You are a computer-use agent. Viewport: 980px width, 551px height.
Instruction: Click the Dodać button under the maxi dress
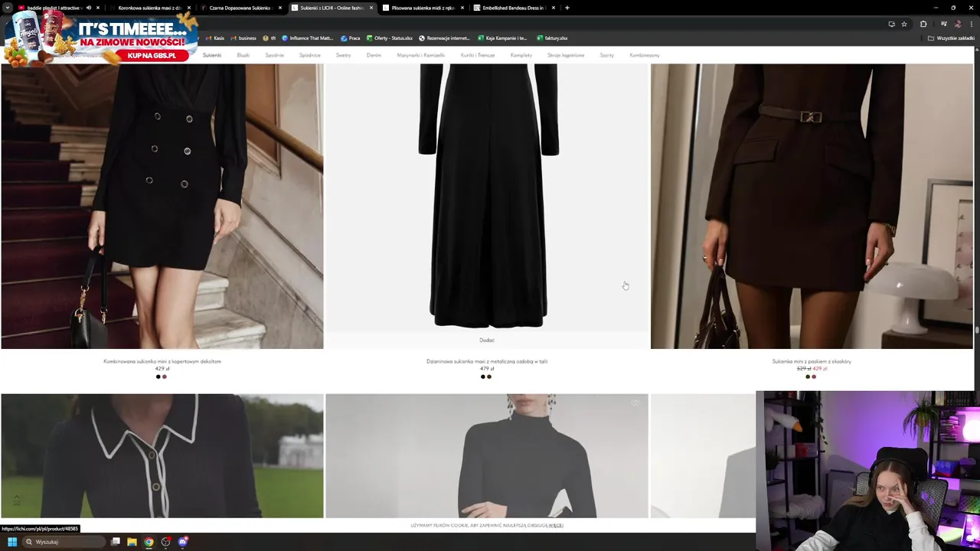[487, 340]
